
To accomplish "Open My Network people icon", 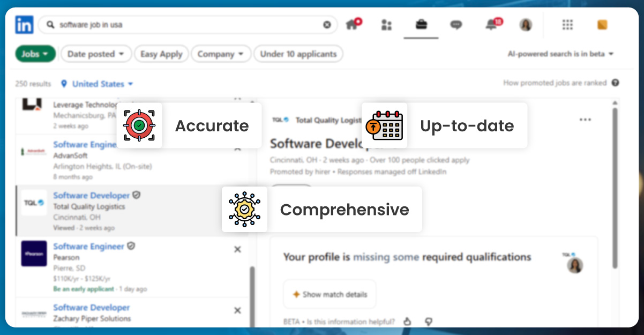I will tap(386, 25).
